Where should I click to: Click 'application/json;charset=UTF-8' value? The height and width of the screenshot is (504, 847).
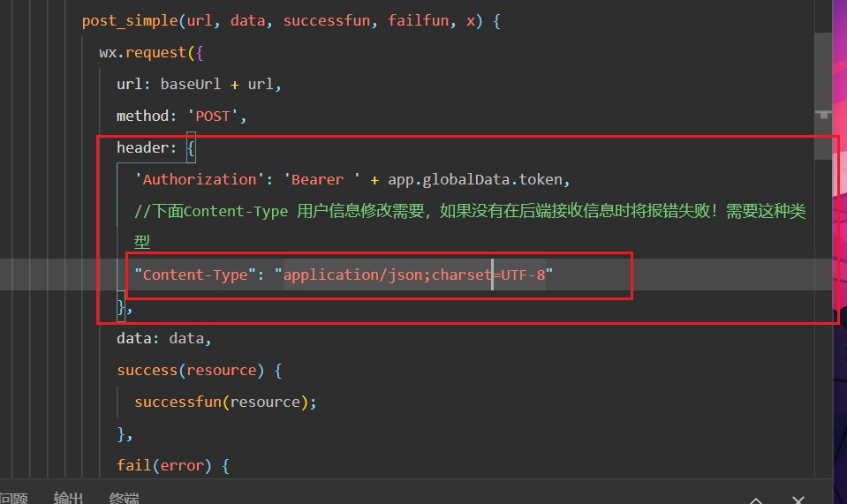tap(414, 275)
